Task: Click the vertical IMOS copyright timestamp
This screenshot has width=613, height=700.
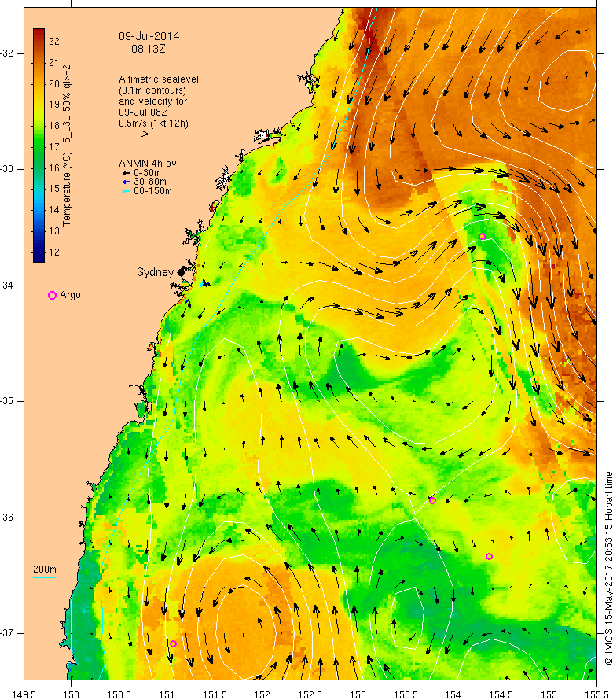Action: [x=608, y=568]
